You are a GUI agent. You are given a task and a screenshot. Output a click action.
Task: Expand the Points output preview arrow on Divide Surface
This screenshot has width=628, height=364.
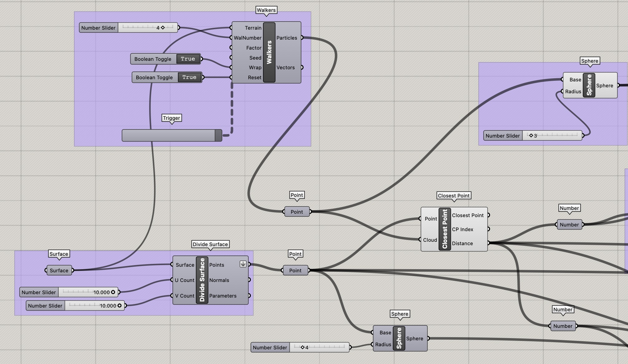coord(243,264)
